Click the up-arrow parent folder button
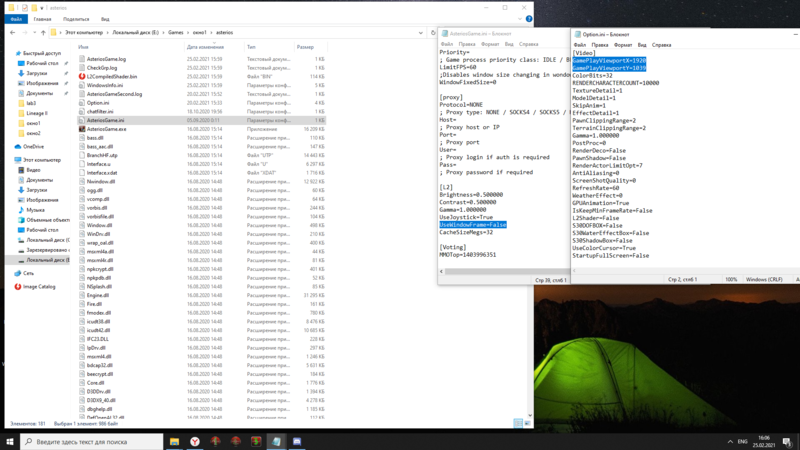The height and width of the screenshot is (450, 800). (x=41, y=32)
